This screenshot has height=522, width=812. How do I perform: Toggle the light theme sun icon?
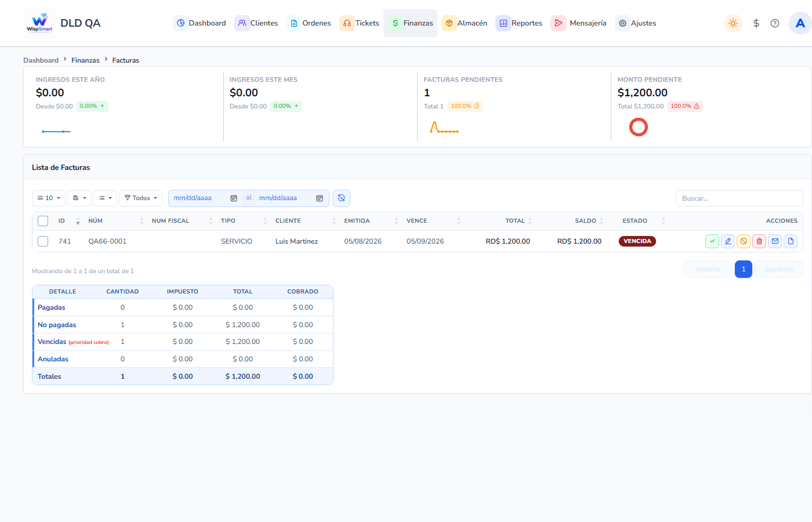click(x=733, y=23)
